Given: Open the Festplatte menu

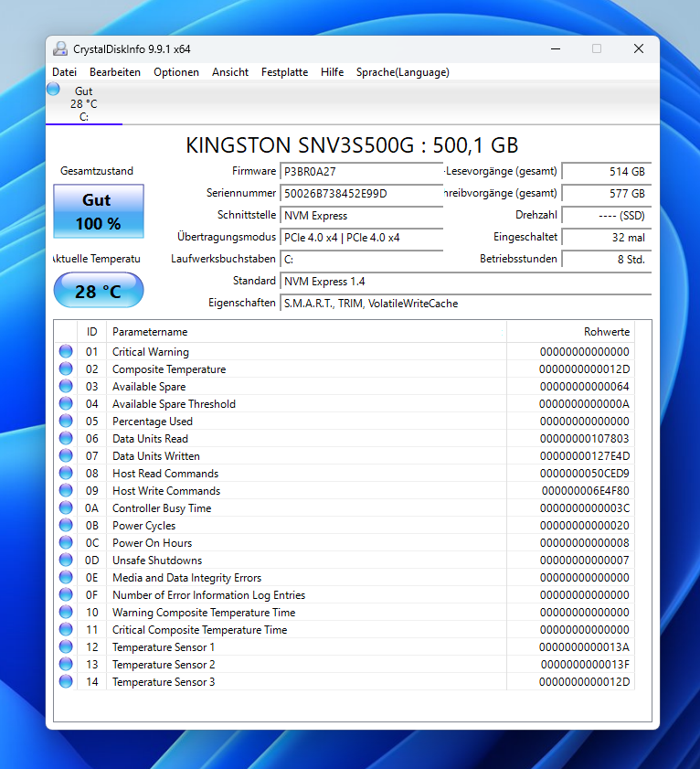Looking at the screenshot, I should 284,72.
